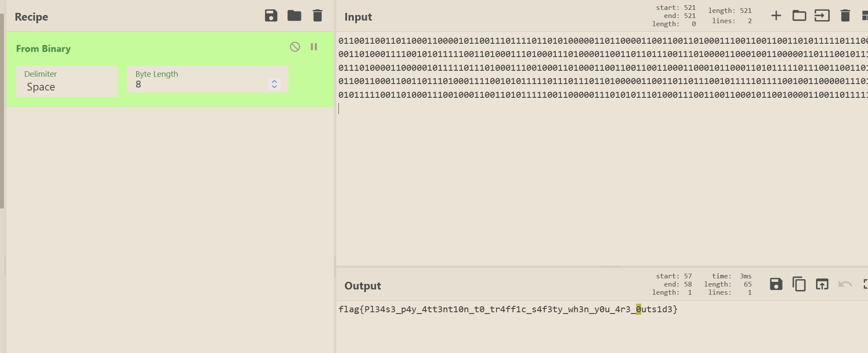
Task: Set breakpoint on From Binary operation
Action: point(314,47)
